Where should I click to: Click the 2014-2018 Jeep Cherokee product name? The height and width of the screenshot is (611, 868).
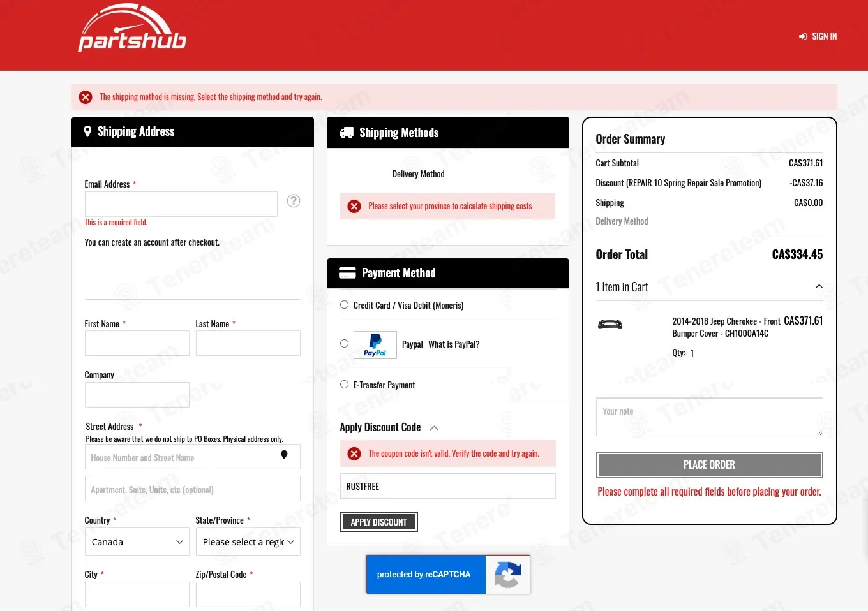[726, 327]
